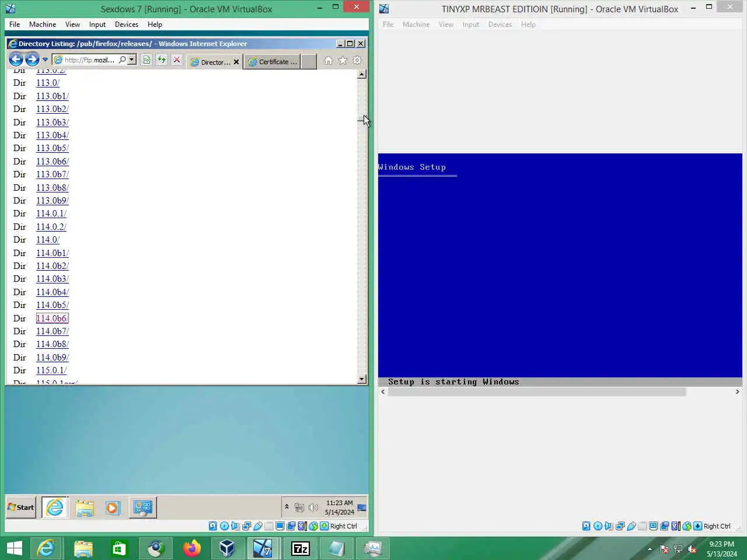Open Devices menu in Sexdows 7 VM window
The height and width of the screenshot is (560, 747).
(127, 24)
